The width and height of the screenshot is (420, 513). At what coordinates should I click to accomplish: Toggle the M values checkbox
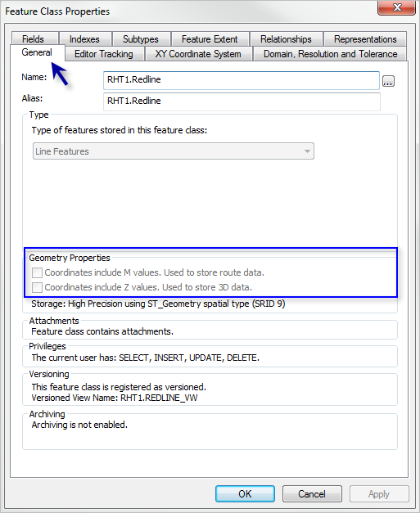37,272
